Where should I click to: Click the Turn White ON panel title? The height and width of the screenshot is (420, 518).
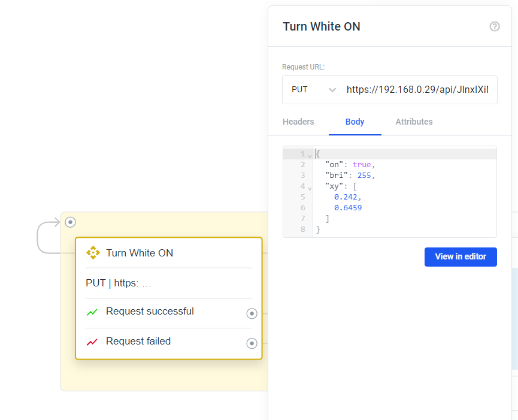click(x=322, y=26)
